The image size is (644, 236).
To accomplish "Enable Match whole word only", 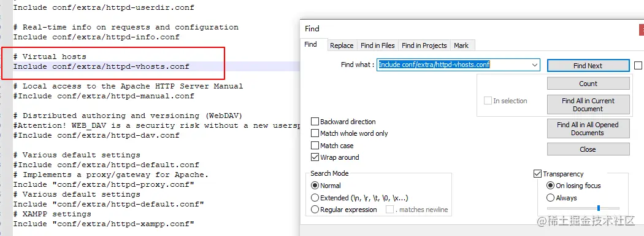I will click(315, 133).
